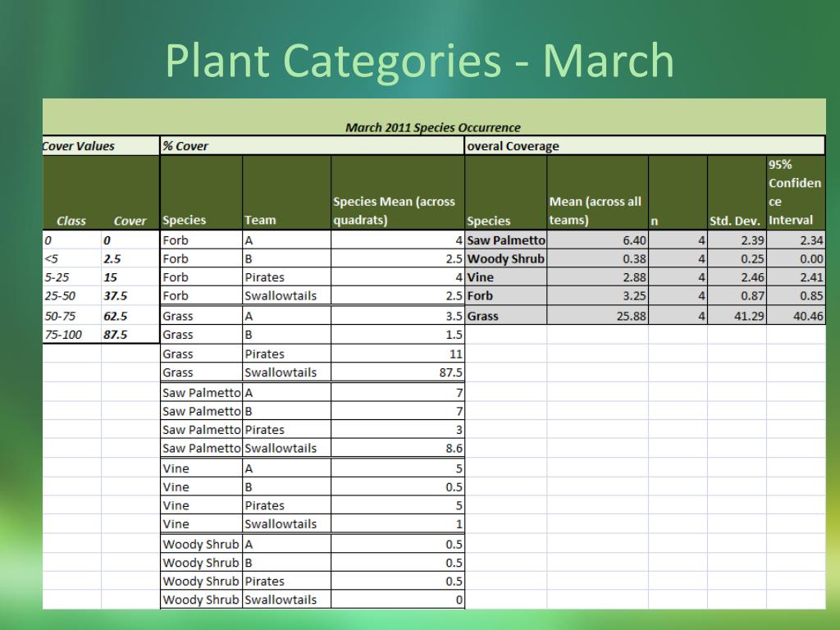Click the "95% Confidence Interval" column header
The width and height of the screenshot is (840, 630).
tap(795, 192)
